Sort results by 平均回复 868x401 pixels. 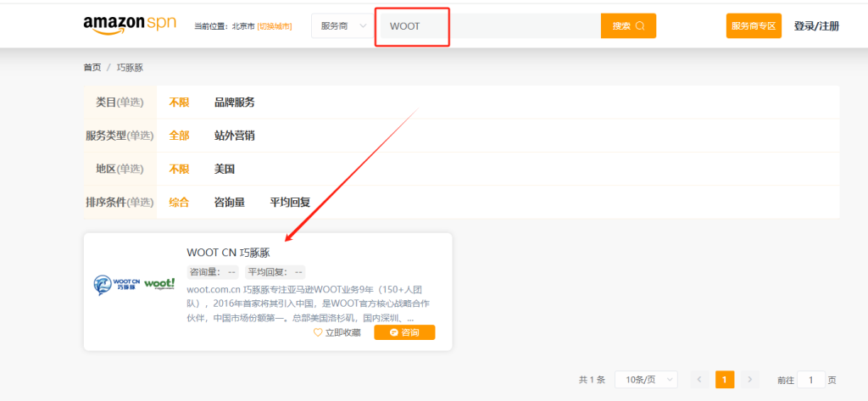point(290,202)
